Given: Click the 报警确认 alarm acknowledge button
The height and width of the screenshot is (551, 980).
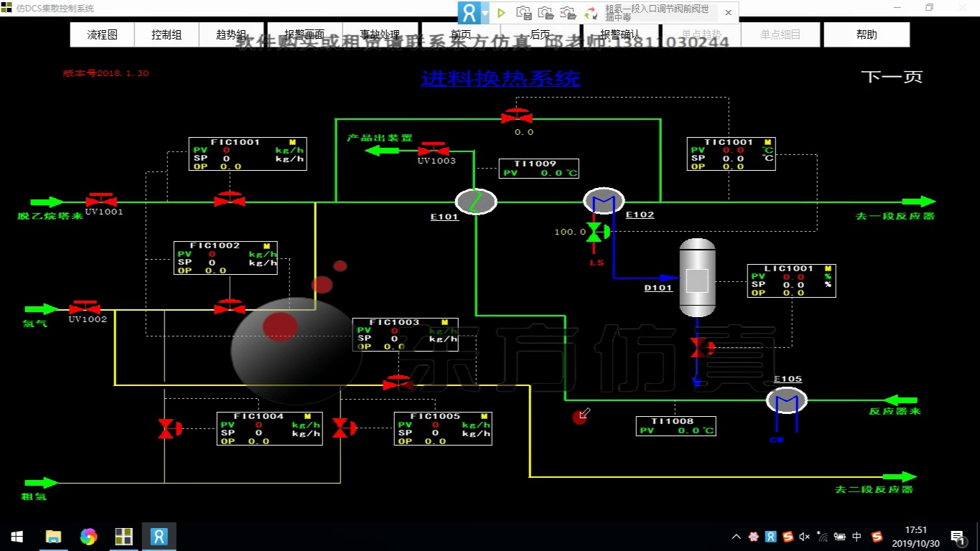Looking at the screenshot, I should point(620,34).
